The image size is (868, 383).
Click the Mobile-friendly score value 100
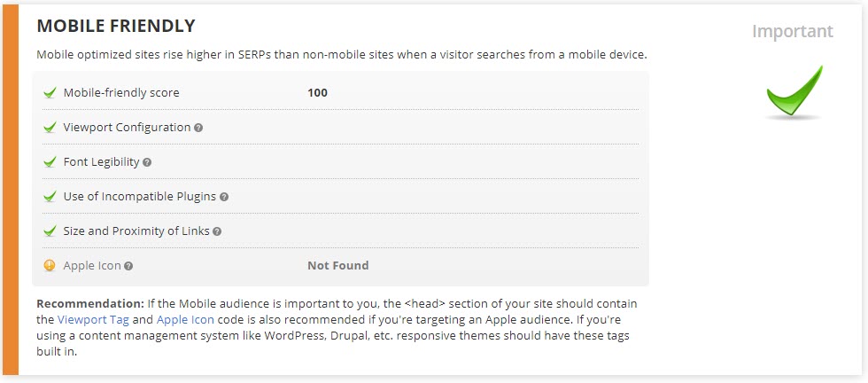317,92
